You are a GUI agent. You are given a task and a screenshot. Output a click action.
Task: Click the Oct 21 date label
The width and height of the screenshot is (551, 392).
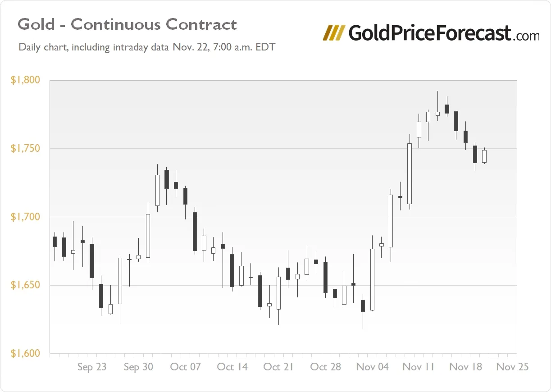278,367
